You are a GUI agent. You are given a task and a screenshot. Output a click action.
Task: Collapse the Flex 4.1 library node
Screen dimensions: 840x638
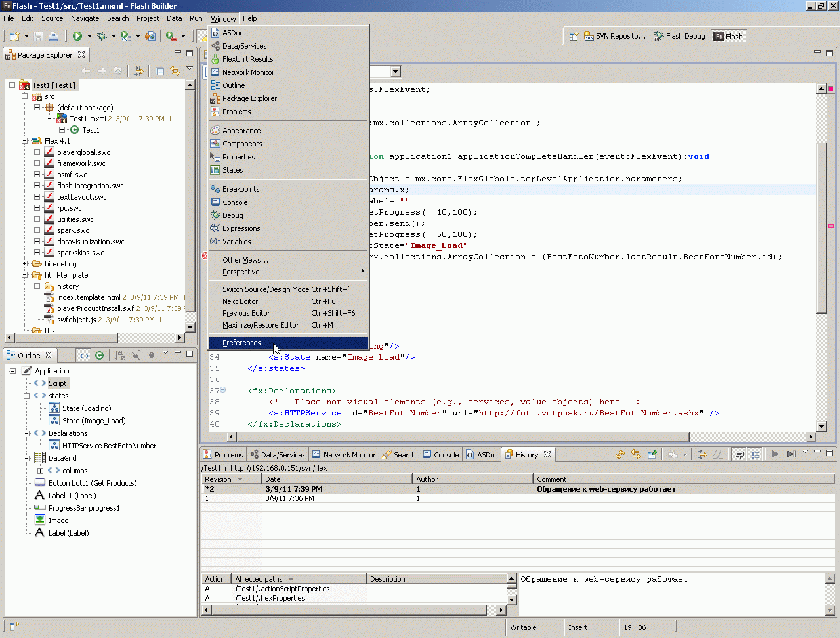coord(25,141)
